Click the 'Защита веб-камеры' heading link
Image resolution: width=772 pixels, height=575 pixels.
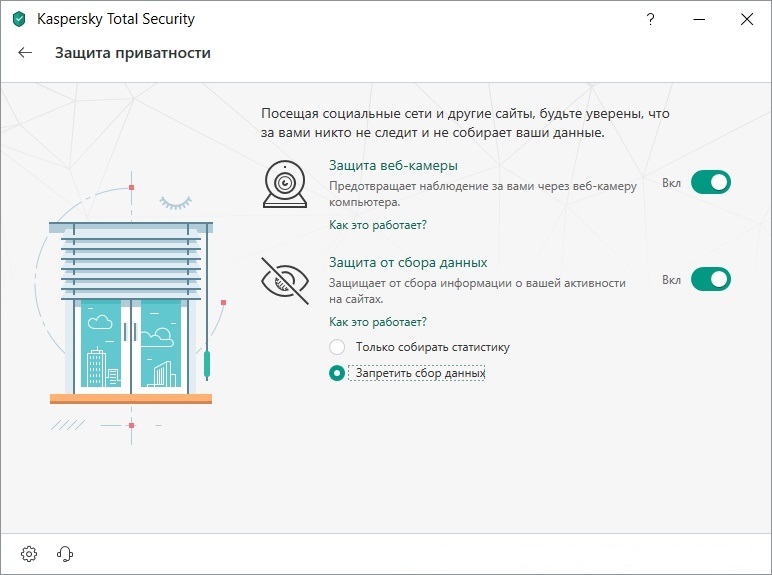(393, 165)
